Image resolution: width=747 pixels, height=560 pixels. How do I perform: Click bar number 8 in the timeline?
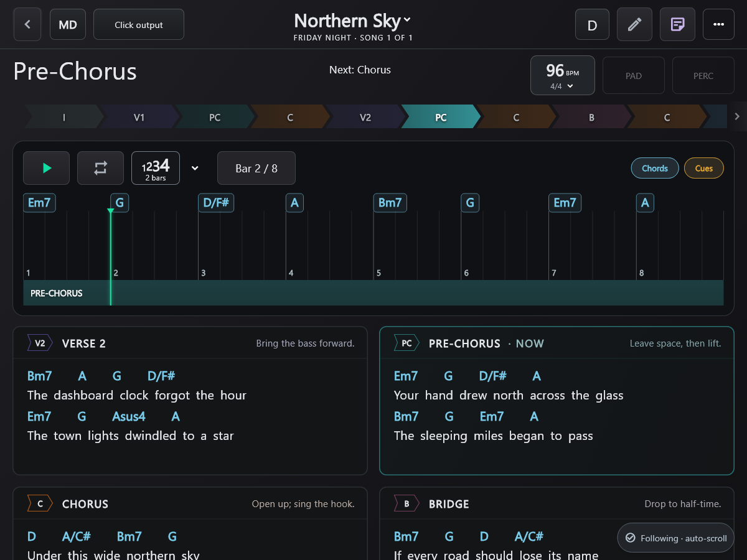tap(641, 273)
